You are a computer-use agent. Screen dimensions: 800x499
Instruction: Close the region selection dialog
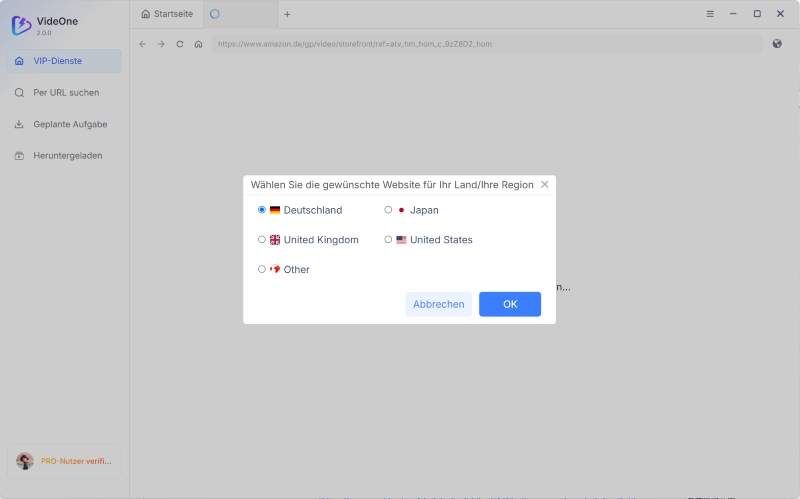click(544, 185)
